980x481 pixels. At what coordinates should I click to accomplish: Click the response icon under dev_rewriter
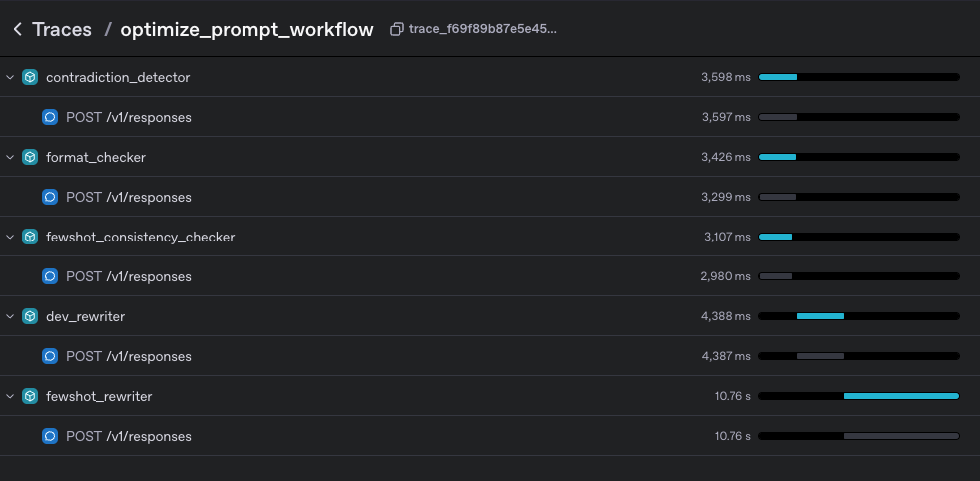point(50,356)
